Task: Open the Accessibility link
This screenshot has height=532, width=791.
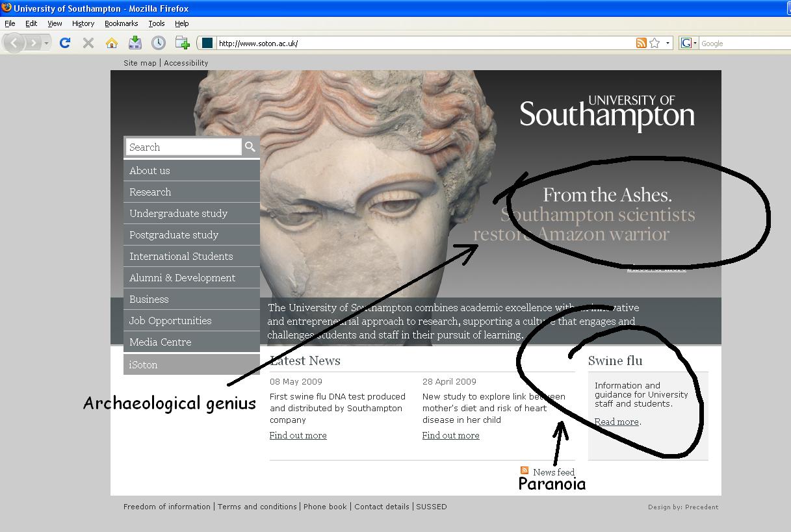Action: 186,63
